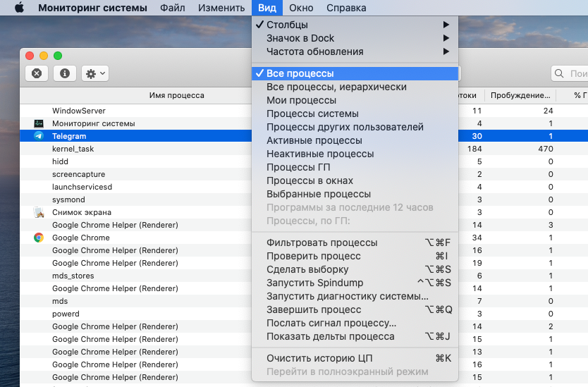Expand the Столбцы submenu
This screenshot has width=588, height=387.
click(355, 25)
